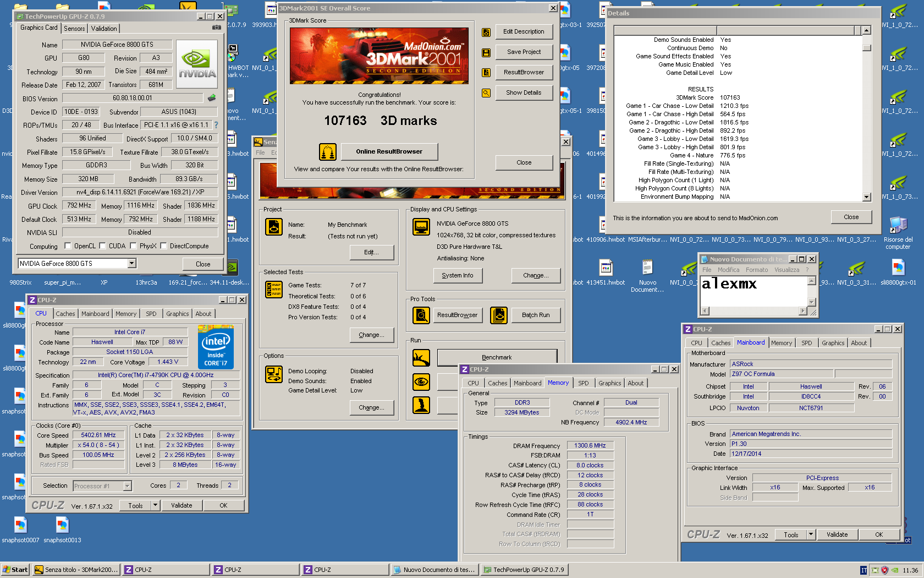924x578 pixels.
Task: Click the Details list scroll down arrow
Action: coord(867,197)
